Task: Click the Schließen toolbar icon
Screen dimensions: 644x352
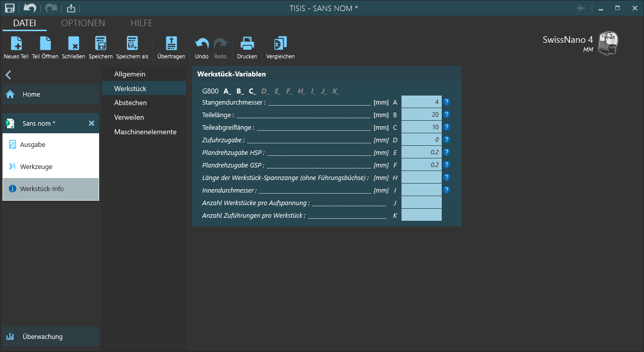Action: coord(73,44)
